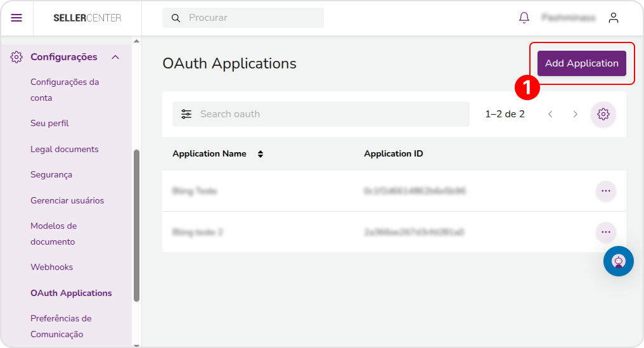
Task: Go to previous results page
Action: [x=550, y=114]
